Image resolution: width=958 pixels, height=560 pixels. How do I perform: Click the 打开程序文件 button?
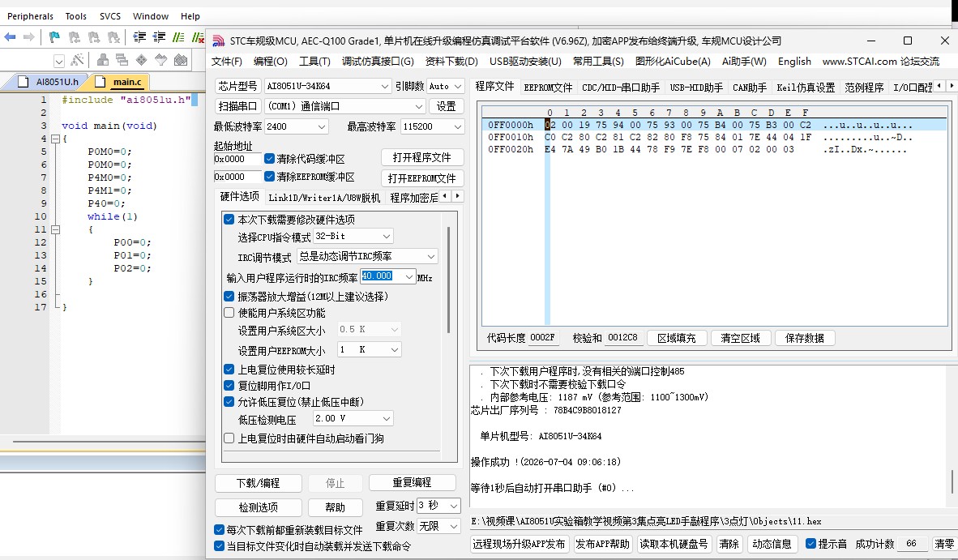click(422, 157)
